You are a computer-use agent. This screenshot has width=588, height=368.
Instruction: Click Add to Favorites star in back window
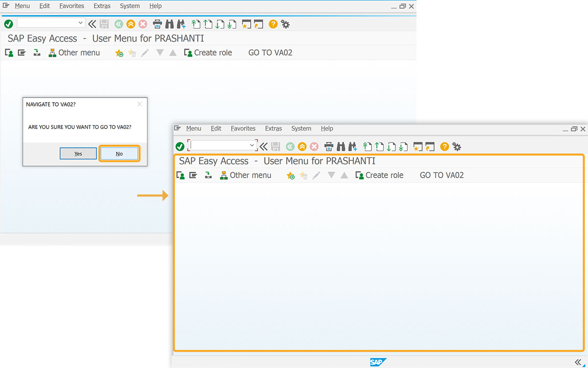click(x=119, y=53)
